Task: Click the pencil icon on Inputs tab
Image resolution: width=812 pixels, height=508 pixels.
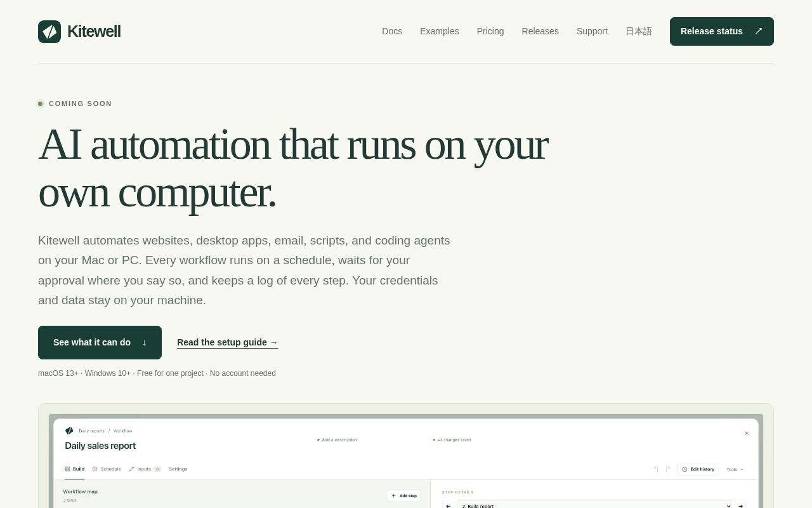Action: pyautogui.click(x=131, y=469)
